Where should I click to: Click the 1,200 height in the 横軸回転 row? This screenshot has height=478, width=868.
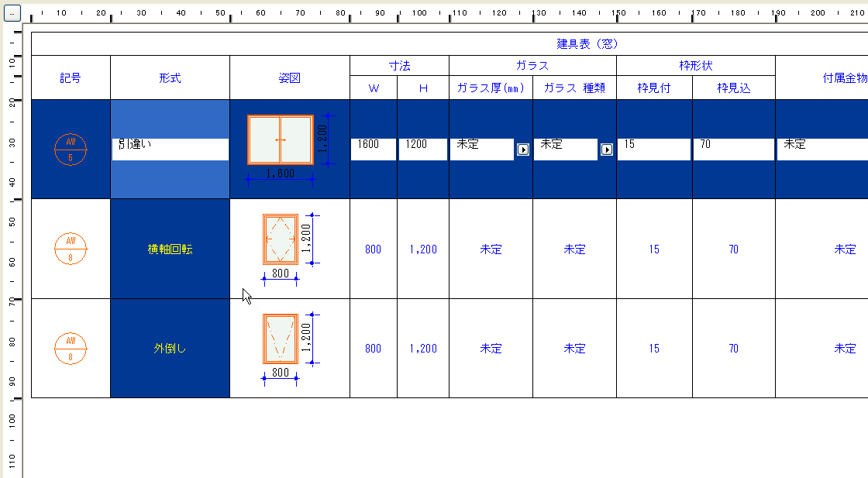(423, 249)
